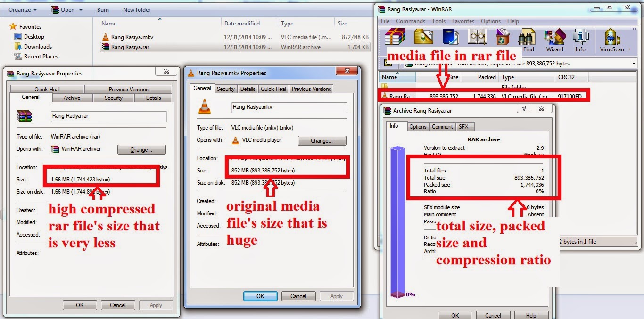Click Change button in rar Properties

coord(141,150)
